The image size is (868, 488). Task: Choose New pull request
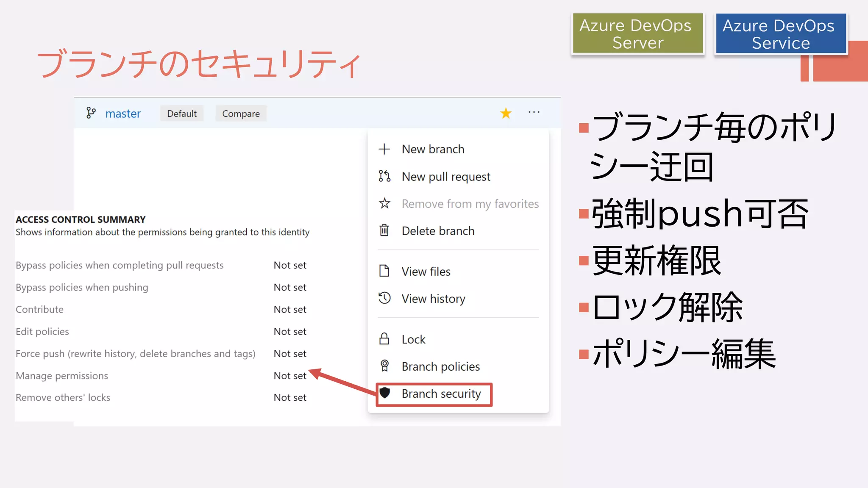446,177
